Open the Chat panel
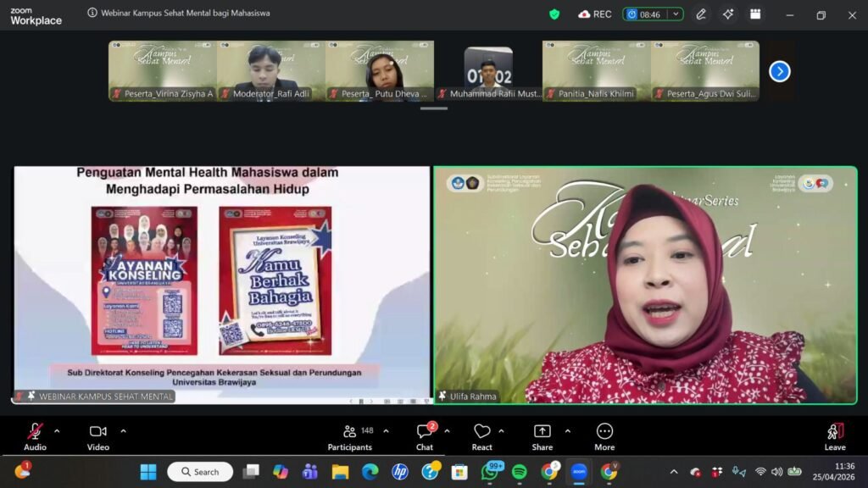Image resolution: width=868 pixels, height=488 pixels. point(425,435)
